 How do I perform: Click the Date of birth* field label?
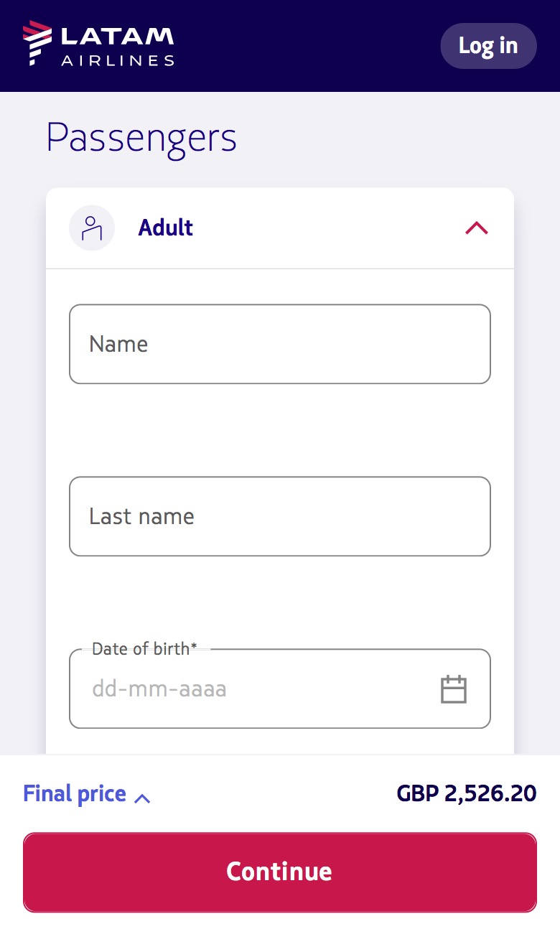(x=145, y=649)
